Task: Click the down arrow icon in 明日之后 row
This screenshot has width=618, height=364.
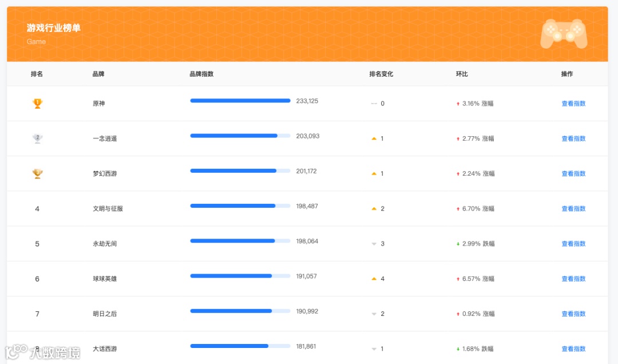Action: click(374, 314)
